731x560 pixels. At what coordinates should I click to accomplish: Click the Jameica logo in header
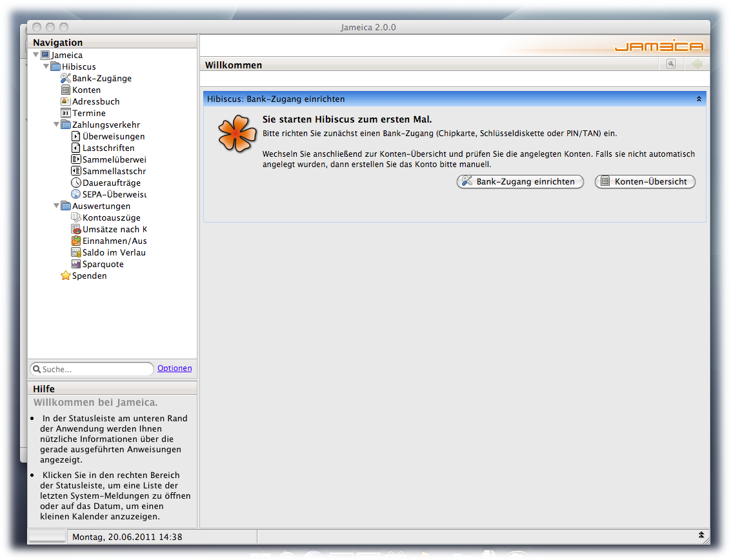click(x=659, y=46)
